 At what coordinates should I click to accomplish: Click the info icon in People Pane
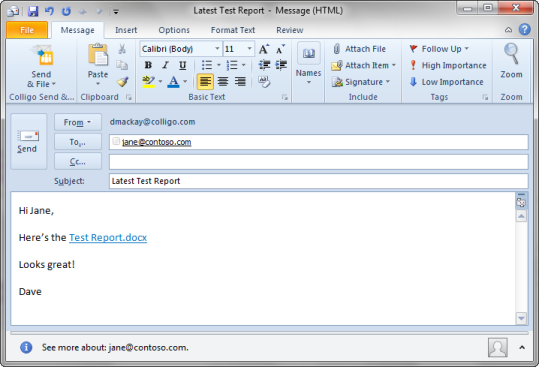click(26, 347)
